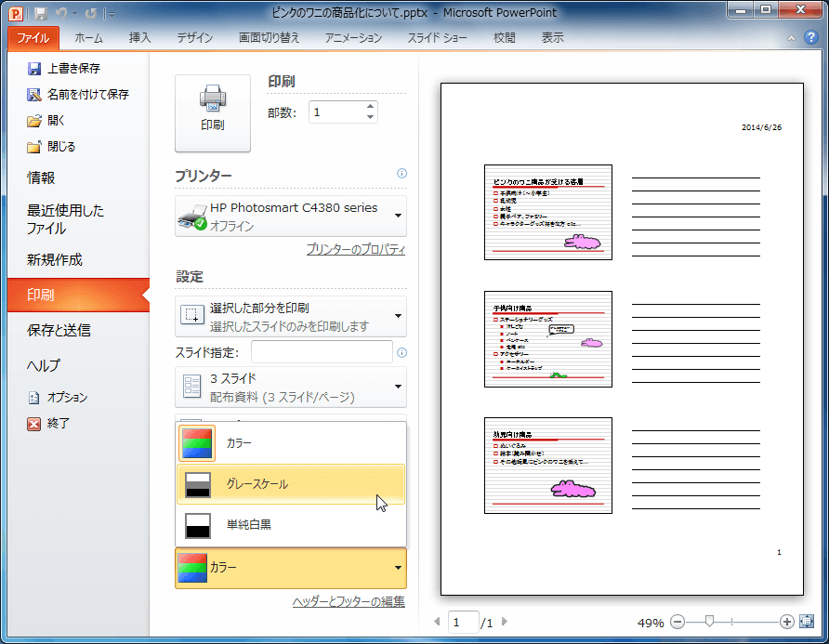Click first slide thumbnail in print preview
Screen dimensions: 829x644
click(548, 212)
